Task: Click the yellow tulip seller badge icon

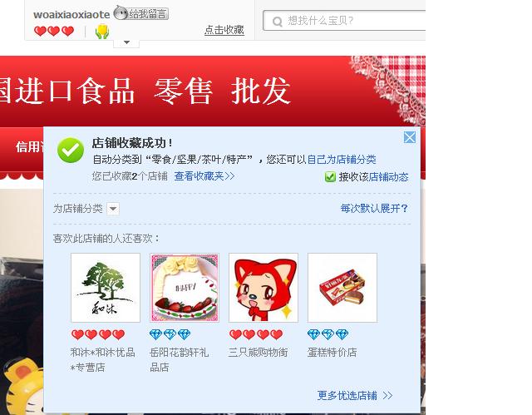Action: tap(102, 32)
